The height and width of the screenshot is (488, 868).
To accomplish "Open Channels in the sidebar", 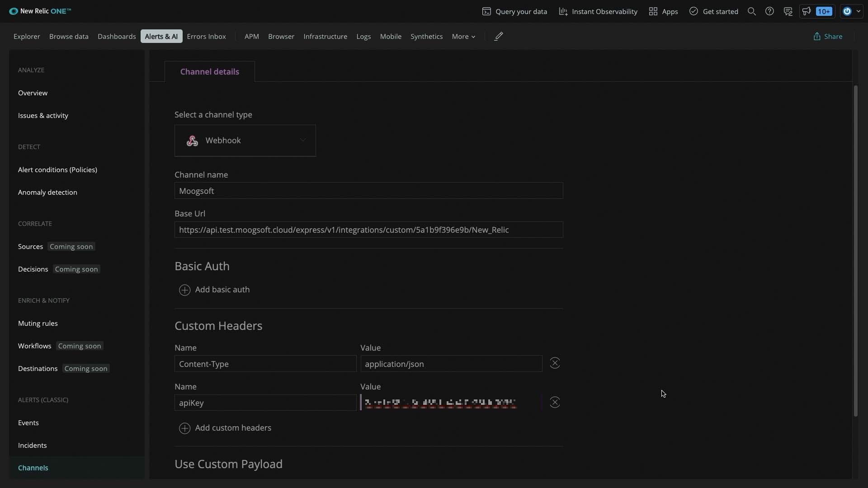I will 33,468.
